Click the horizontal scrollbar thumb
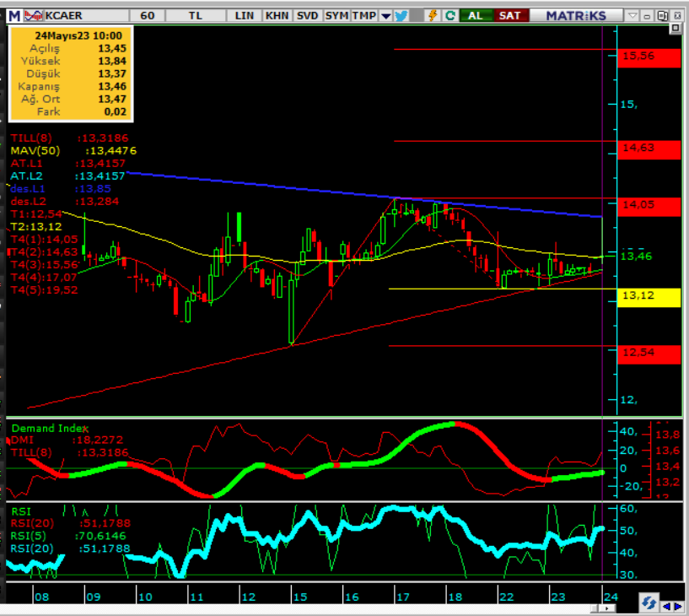 pyautogui.click(x=595, y=608)
